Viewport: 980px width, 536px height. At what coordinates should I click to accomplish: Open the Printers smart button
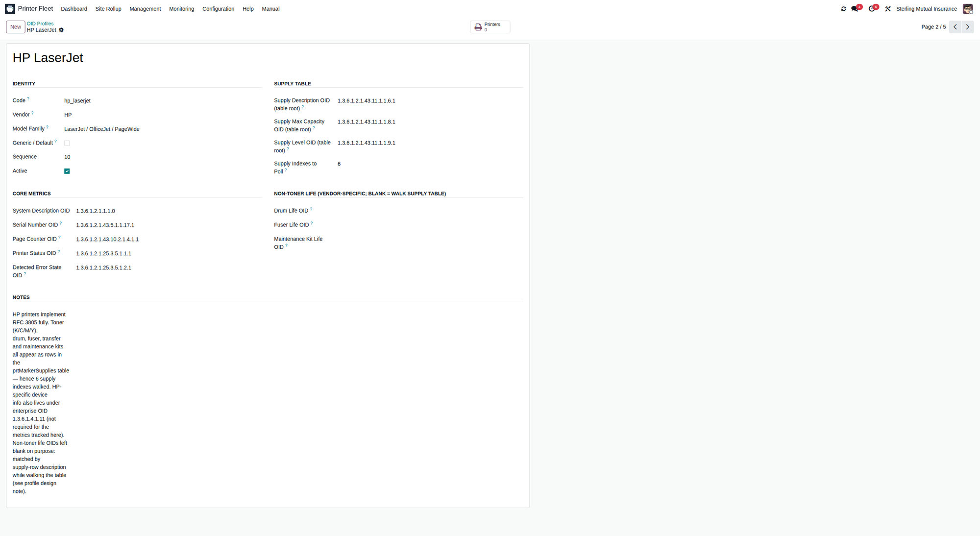click(490, 27)
